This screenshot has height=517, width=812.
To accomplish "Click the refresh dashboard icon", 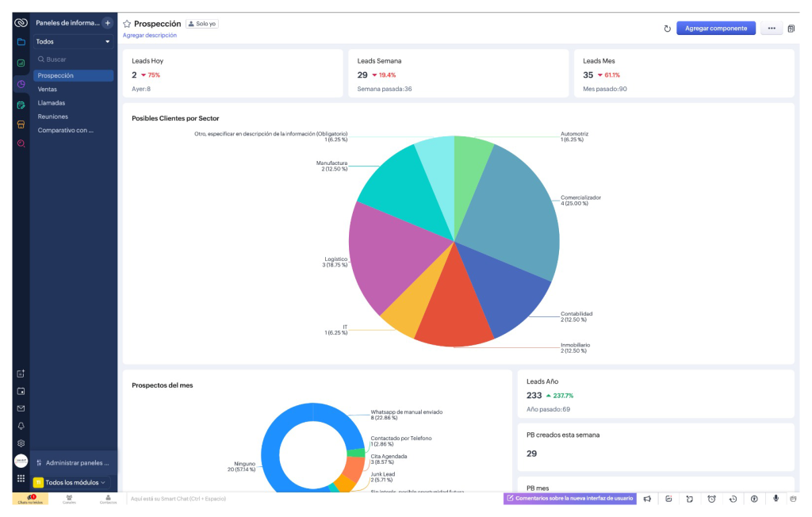I will tap(667, 29).
